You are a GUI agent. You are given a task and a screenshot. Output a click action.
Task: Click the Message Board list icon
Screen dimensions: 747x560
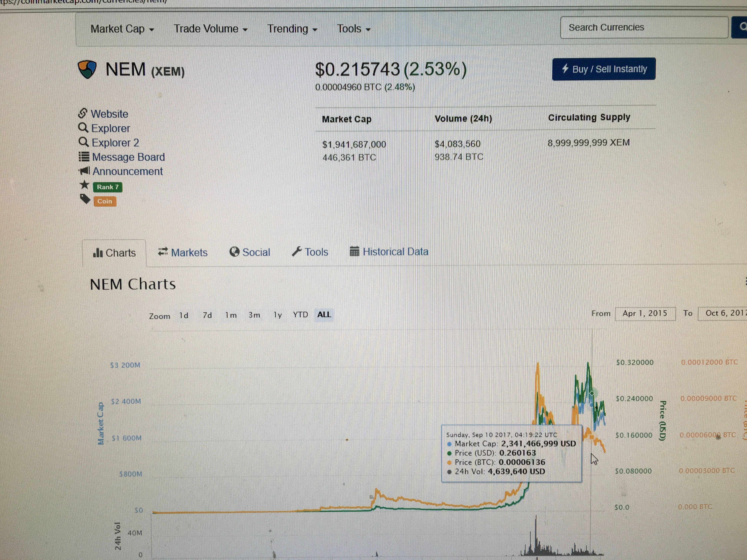(x=84, y=157)
